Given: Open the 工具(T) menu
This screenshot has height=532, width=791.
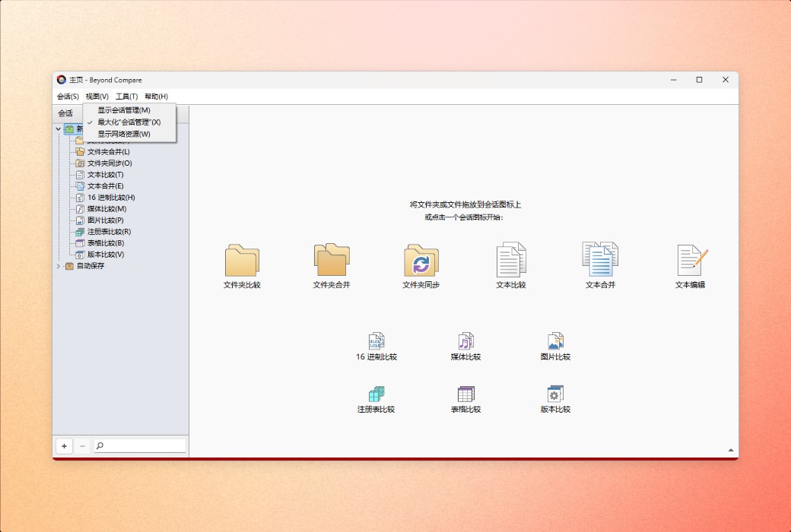Looking at the screenshot, I should (126, 97).
